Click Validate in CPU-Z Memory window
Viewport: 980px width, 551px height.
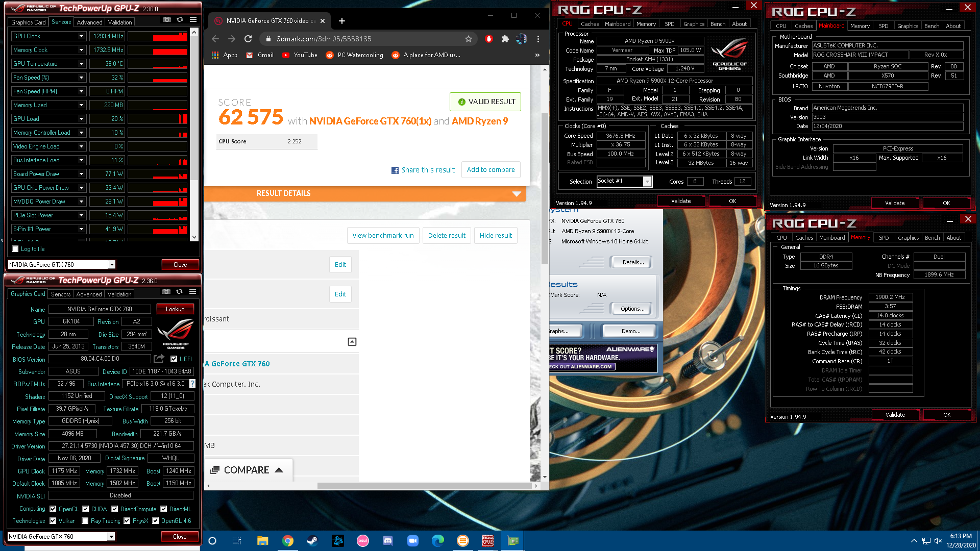click(x=895, y=415)
